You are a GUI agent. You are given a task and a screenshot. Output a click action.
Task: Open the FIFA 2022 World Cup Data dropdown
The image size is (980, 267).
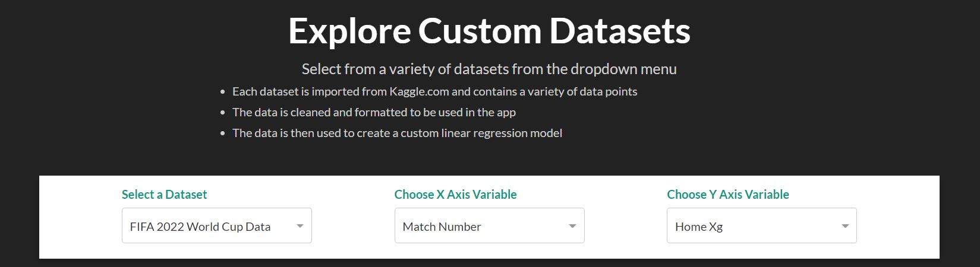(x=217, y=225)
